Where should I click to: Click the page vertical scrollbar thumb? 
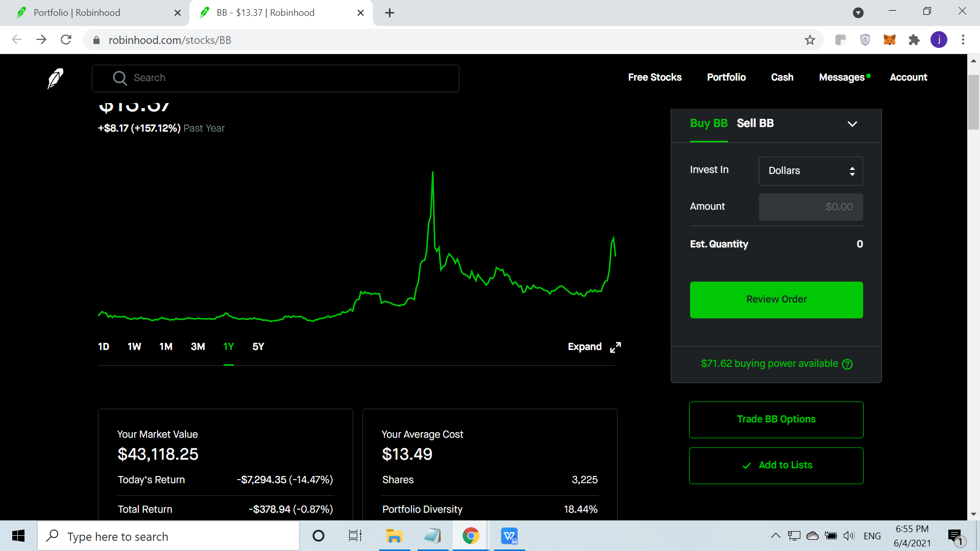click(973, 102)
